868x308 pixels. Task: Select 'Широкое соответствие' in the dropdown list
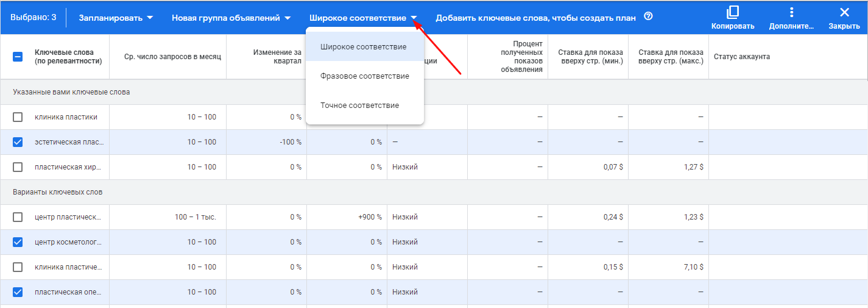[363, 47]
